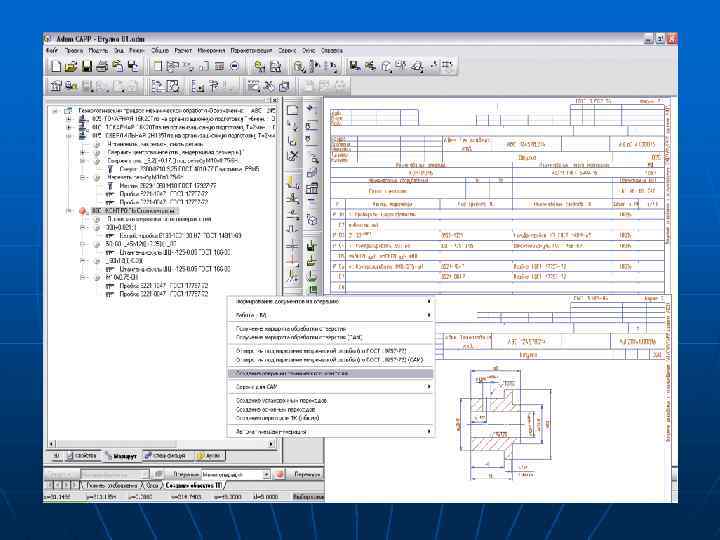Select the Эскиз sheet tab

click(x=153, y=485)
